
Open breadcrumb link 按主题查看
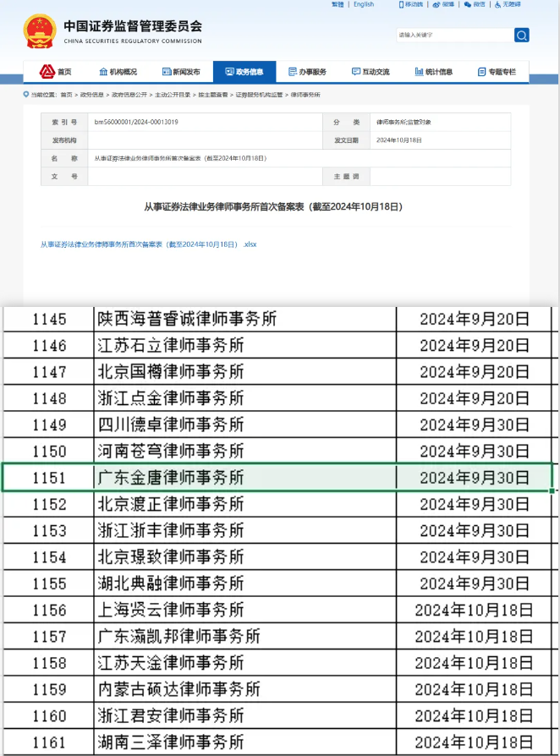(x=212, y=95)
